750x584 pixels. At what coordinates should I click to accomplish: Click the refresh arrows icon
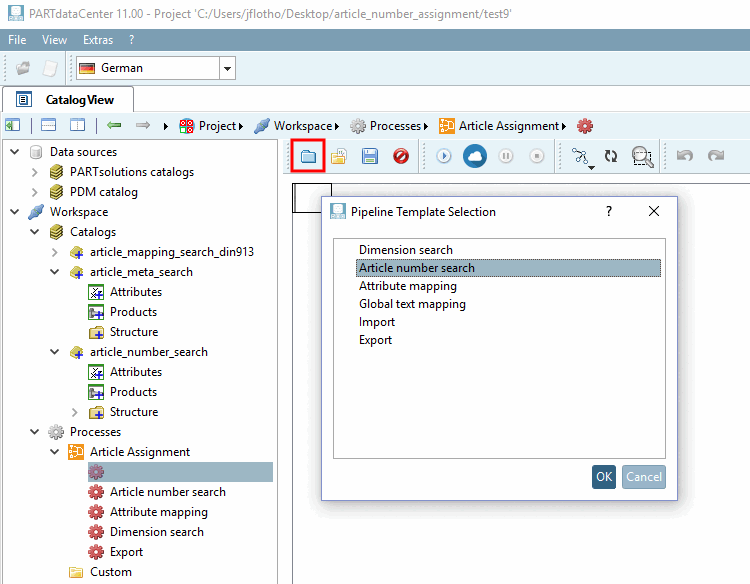point(611,156)
